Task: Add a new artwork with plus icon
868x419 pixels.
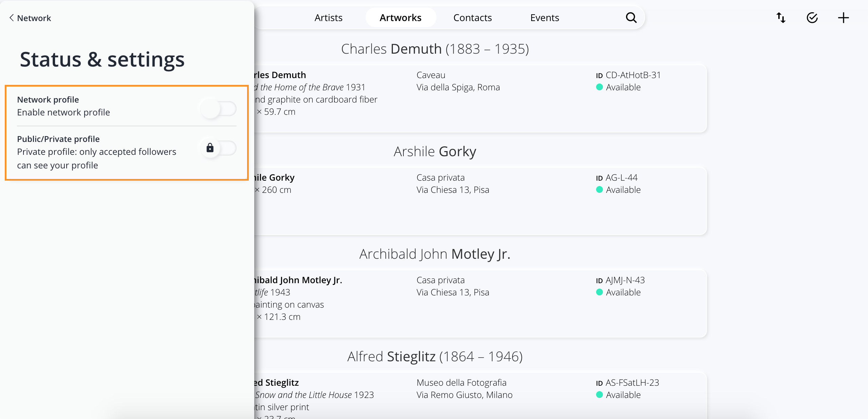Action: (x=844, y=18)
